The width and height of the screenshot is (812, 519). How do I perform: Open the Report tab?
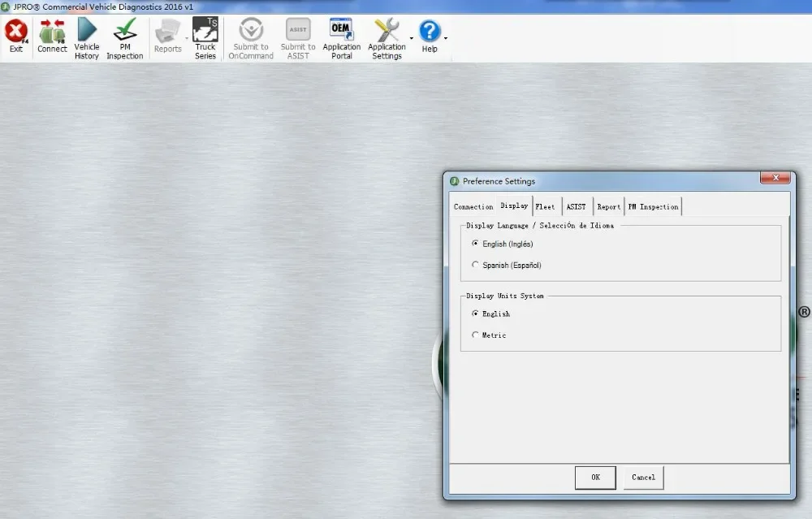click(x=608, y=206)
